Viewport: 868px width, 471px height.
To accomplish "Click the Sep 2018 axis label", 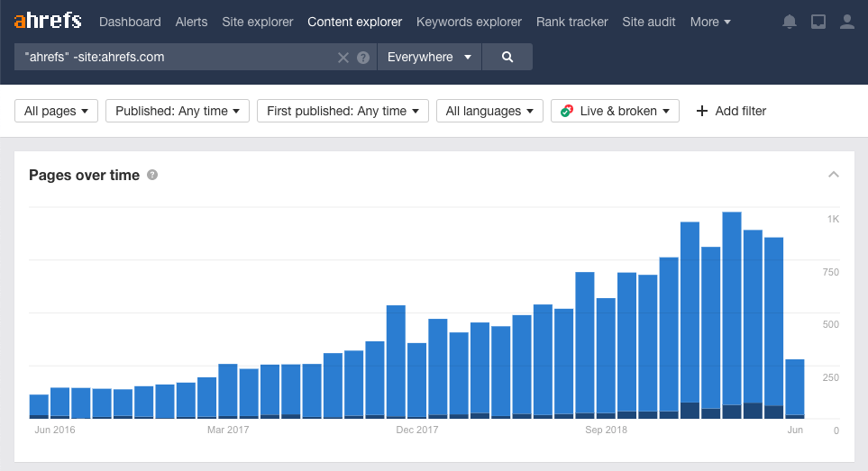I will 607,430.
